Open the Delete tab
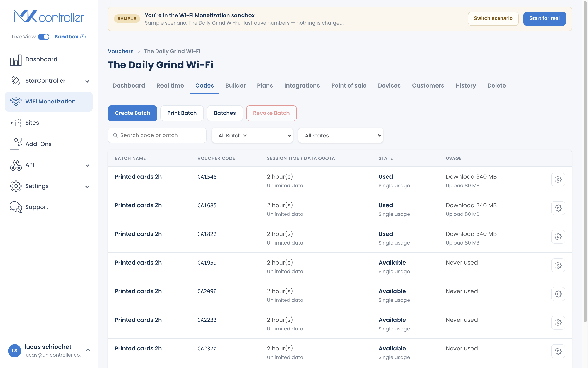The height and width of the screenshot is (368, 588). pos(496,86)
